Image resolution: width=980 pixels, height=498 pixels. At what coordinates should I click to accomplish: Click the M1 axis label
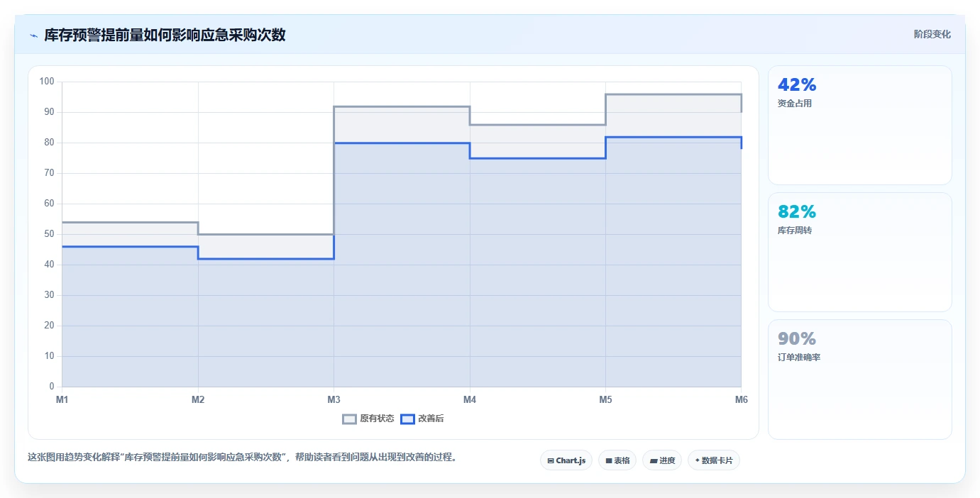(62, 400)
